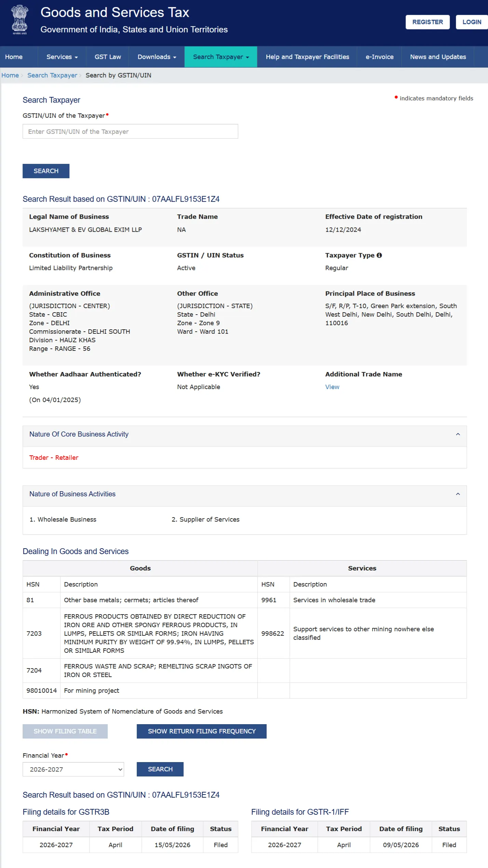
Task: Open the Downloads menu
Action: coord(157,57)
